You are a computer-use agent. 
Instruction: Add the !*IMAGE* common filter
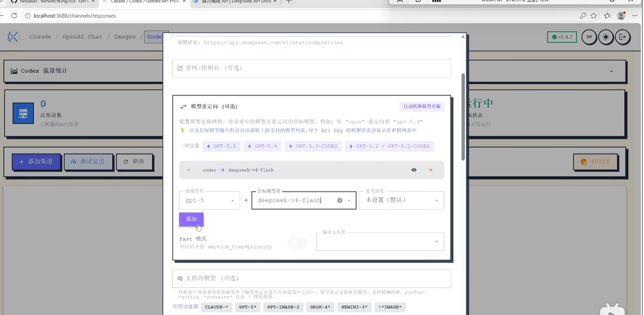tap(390, 307)
